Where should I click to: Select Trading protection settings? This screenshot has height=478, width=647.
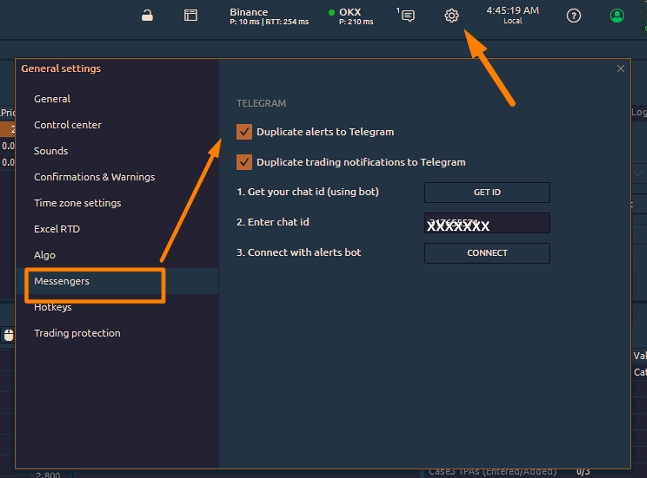coord(77,333)
